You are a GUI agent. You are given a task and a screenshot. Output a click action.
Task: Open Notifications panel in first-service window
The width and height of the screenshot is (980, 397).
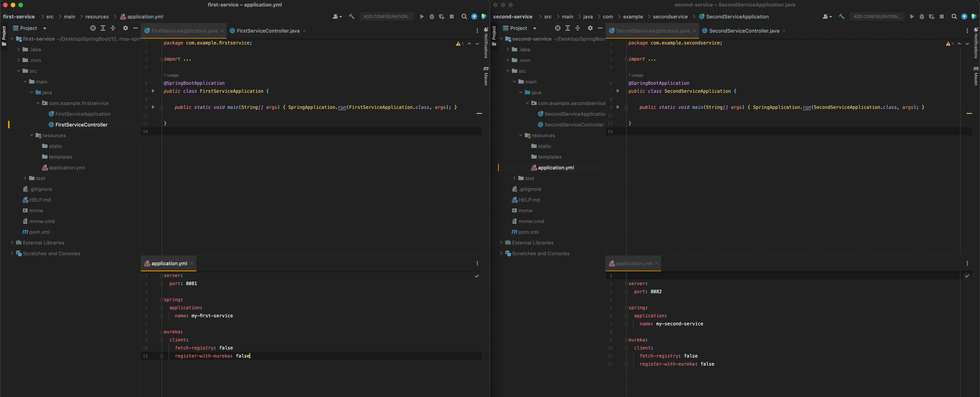(x=486, y=43)
